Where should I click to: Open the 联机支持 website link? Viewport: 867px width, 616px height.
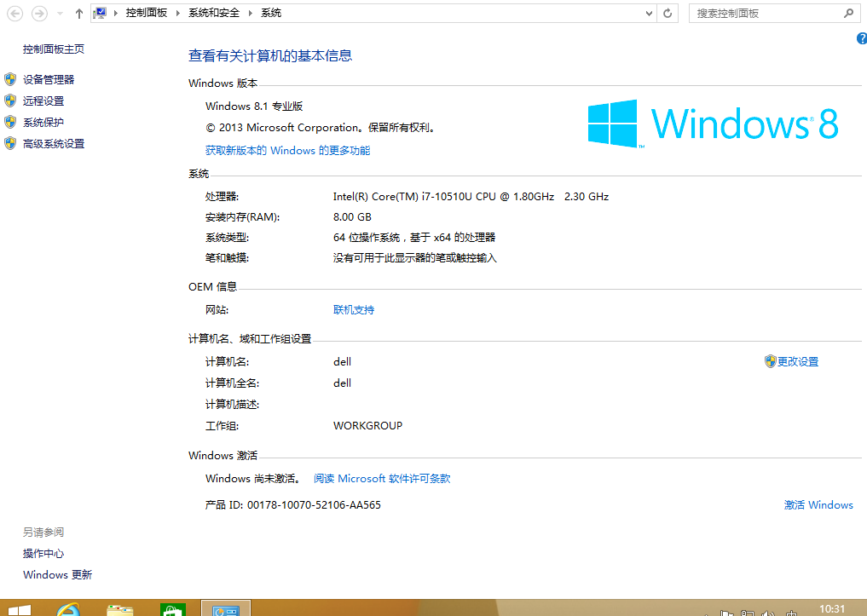click(354, 310)
